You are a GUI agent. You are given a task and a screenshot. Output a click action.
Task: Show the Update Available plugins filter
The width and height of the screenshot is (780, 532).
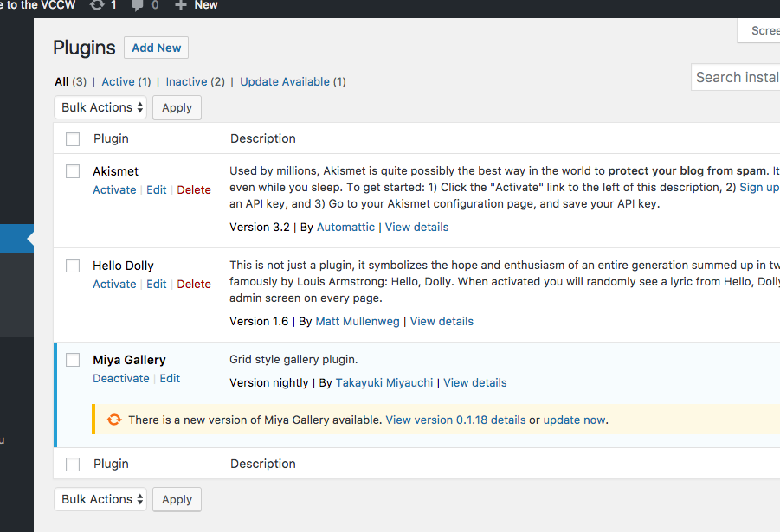pyautogui.click(x=285, y=81)
